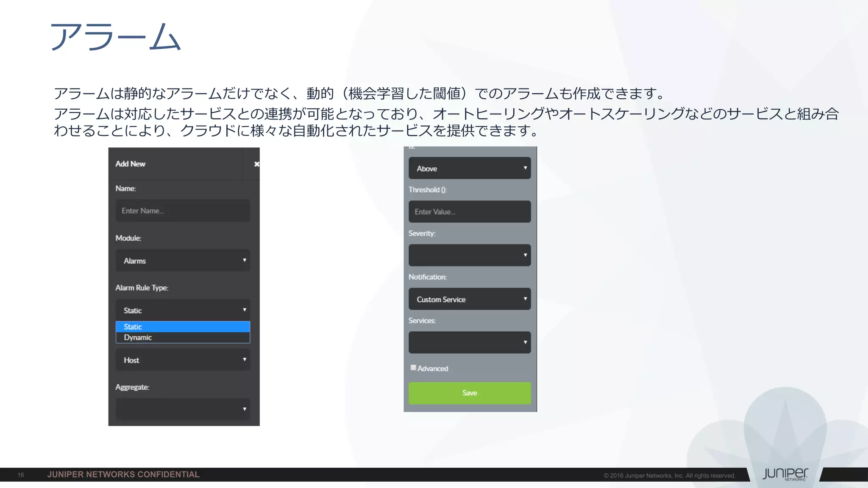Open the Alarm Rule Type dropdown
868x488 pixels.
pyautogui.click(x=183, y=310)
